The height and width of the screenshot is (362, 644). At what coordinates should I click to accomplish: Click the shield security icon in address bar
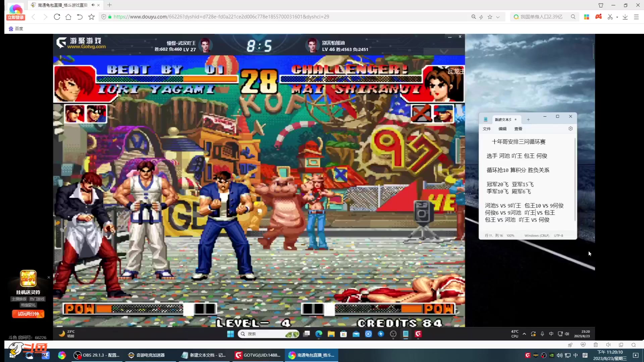point(104,17)
